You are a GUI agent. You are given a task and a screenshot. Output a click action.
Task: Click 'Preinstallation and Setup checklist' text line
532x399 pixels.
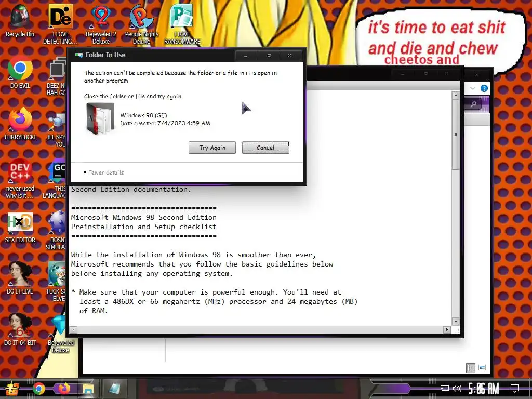tap(144, 227)
